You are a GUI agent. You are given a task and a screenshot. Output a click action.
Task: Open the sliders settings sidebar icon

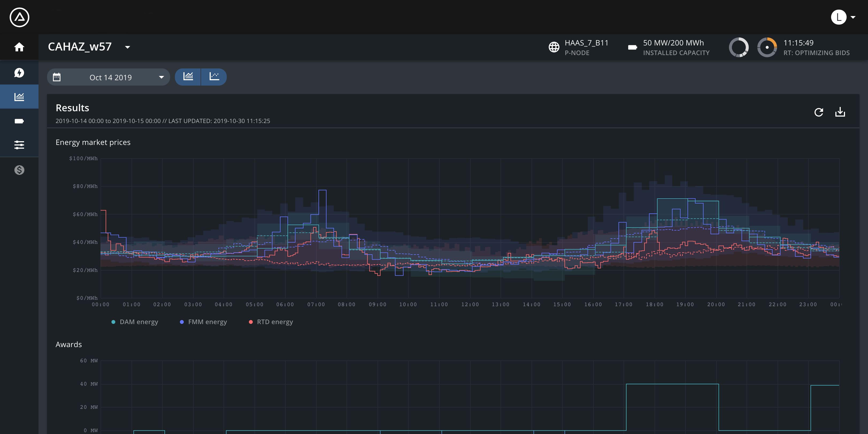[x=19, y=145]
